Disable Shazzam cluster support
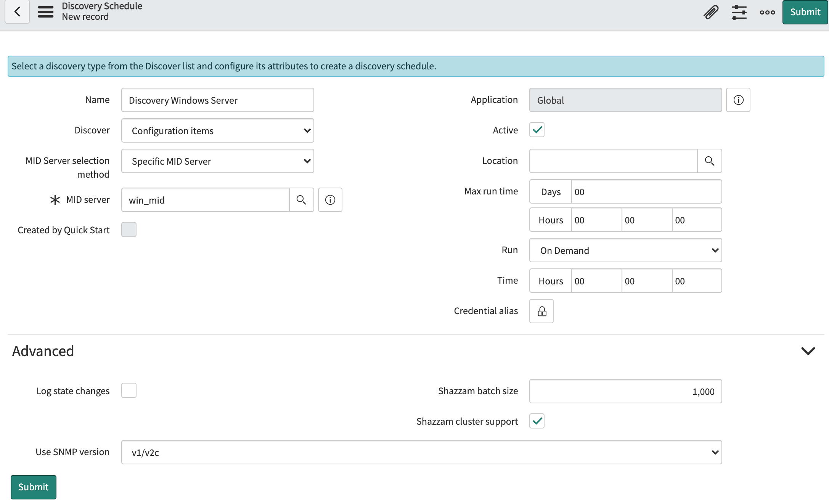Viewport: 829px width, 504px height. point(537,421)
